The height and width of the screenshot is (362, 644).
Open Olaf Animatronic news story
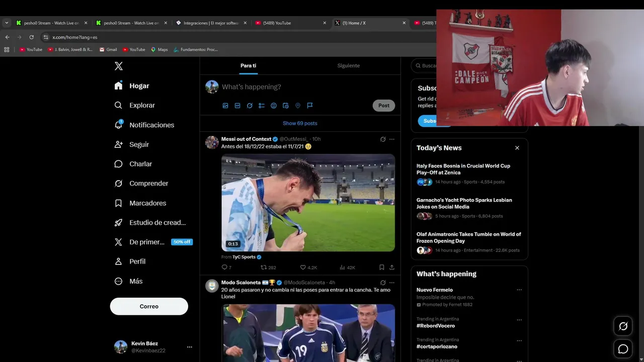pyautogui.click(x=469, y=242)
